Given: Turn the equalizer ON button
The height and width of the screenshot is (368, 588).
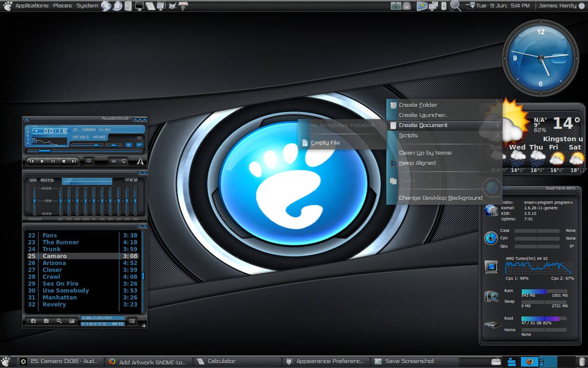Looking at the screenshot, I should click(33, 181).
